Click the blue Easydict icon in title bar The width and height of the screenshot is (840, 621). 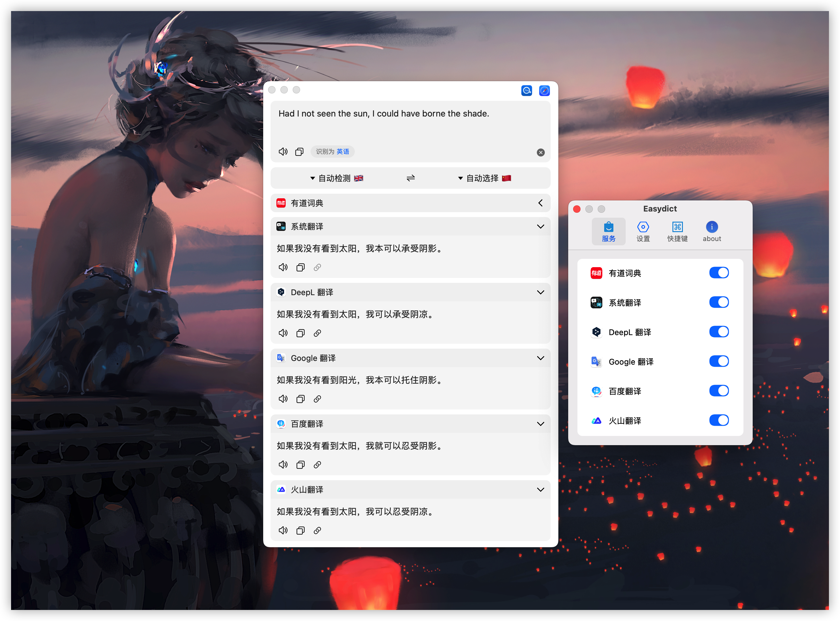pyautogui.click(x=526, y=91)
